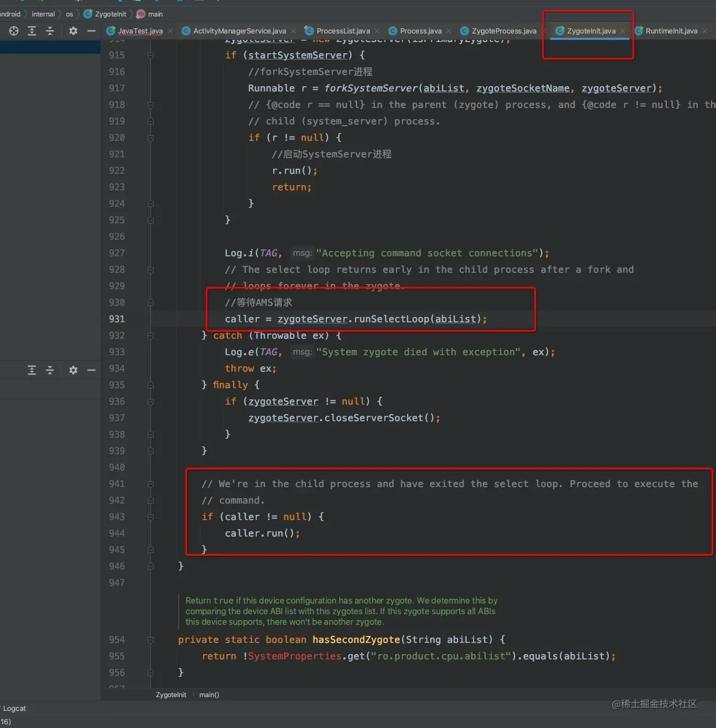Collapse all in top project panel
Screen dimensions: 716x728
point(50,31)
